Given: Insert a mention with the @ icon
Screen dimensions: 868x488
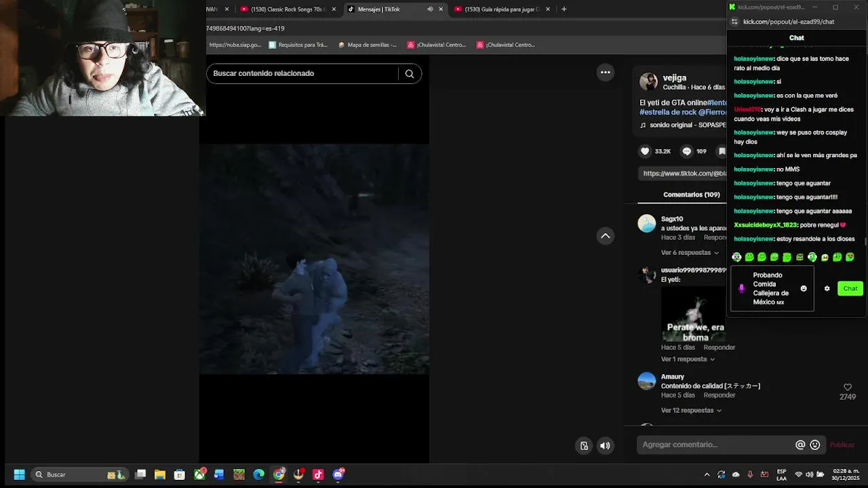Looking at the screenshot, I should pos(800,445).
